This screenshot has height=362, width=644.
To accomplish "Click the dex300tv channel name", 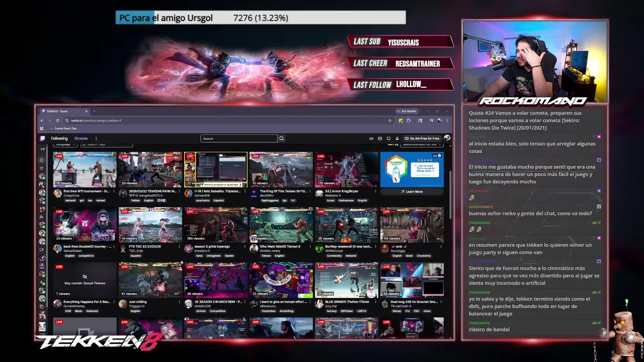I will [266, 196].
